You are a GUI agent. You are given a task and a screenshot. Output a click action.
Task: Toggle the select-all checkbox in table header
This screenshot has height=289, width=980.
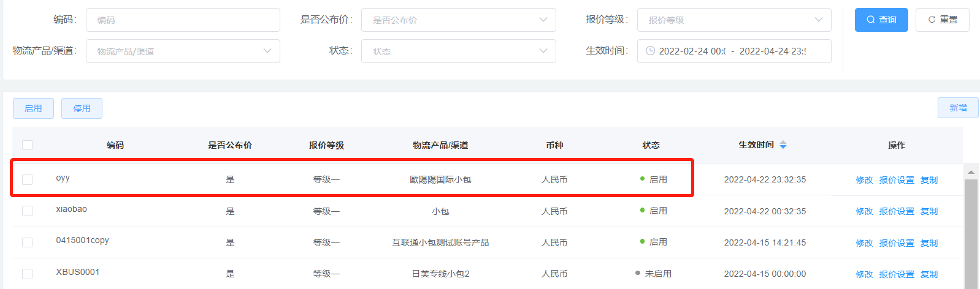tap(27, 145)
